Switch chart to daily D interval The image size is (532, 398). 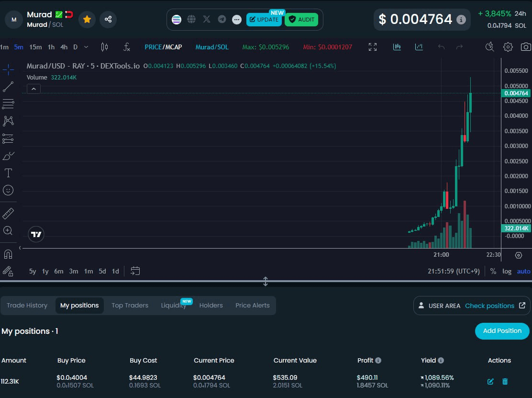[x=75, y=47]
